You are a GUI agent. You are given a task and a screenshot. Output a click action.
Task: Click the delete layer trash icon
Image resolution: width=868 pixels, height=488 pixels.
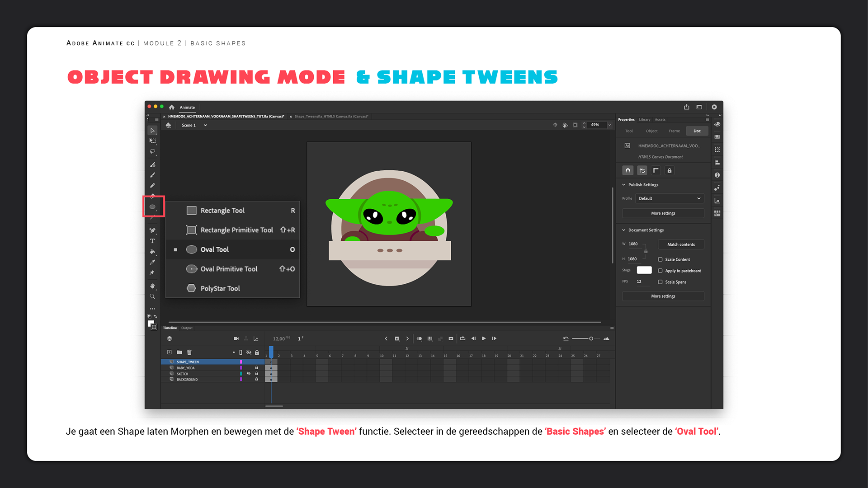tap(189, 352)
